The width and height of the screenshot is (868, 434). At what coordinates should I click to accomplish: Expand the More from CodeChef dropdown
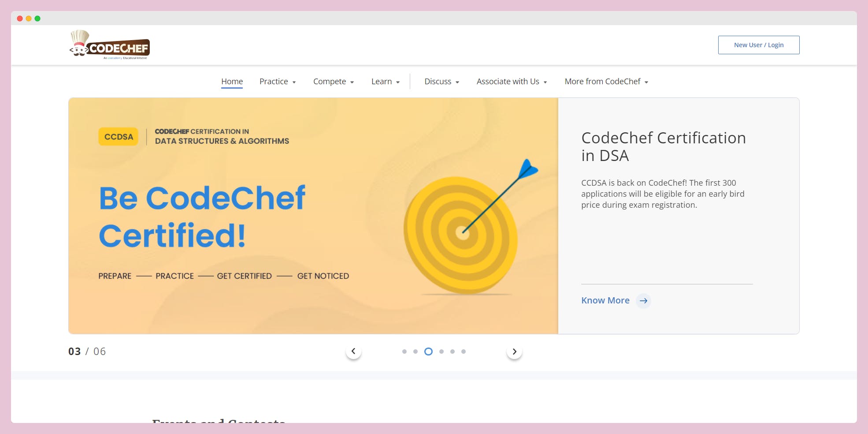tap(607, 82)
